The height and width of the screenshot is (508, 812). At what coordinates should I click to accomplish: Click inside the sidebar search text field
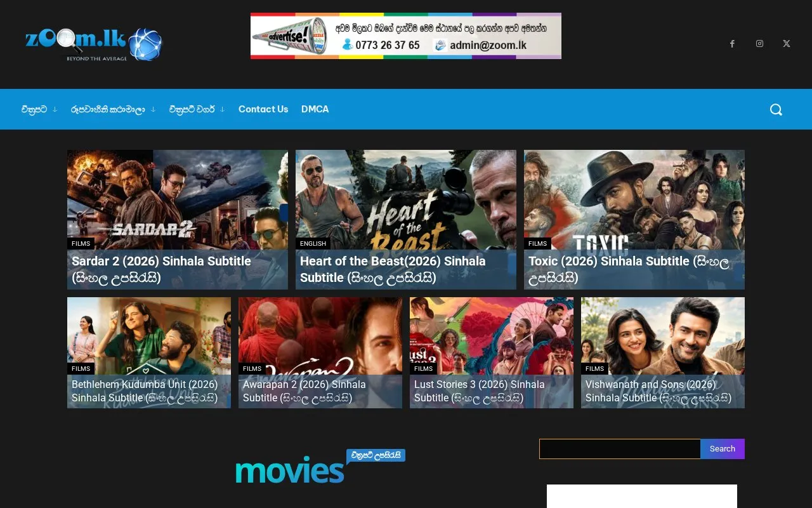(x=620, y=449)
